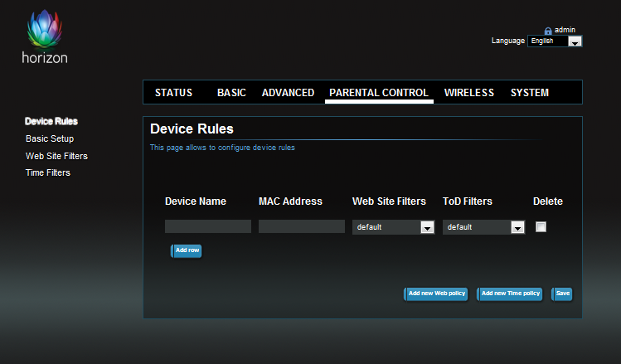
Task: Go to Time Filters page
Action: click(48, 172)
